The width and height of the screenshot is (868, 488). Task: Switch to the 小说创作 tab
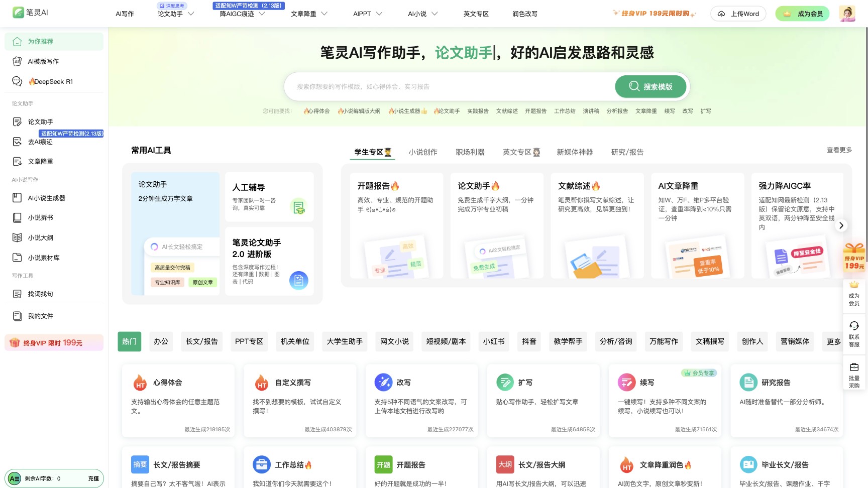click(x=423, y=152)
